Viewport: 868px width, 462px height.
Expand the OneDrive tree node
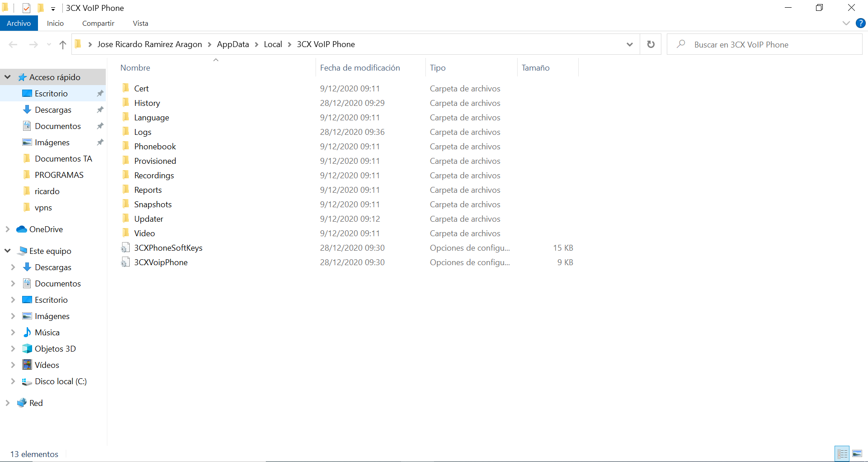coord(8,229)
